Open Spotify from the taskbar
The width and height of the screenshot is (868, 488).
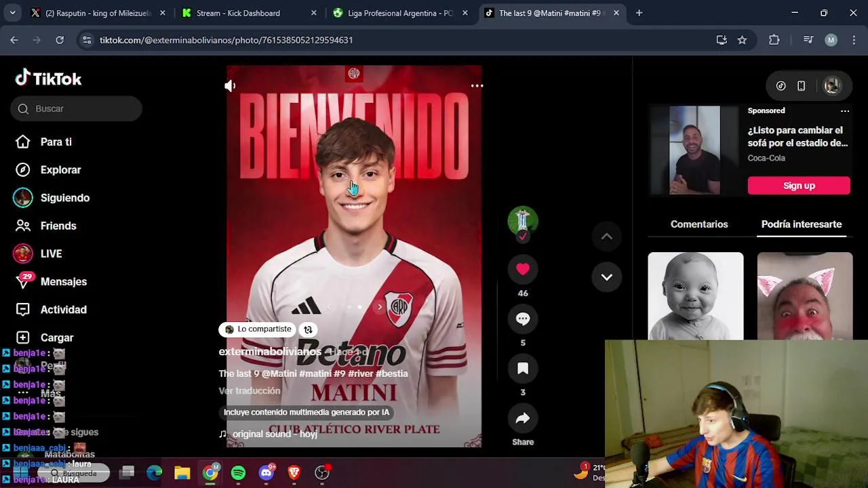pos(238,472)
